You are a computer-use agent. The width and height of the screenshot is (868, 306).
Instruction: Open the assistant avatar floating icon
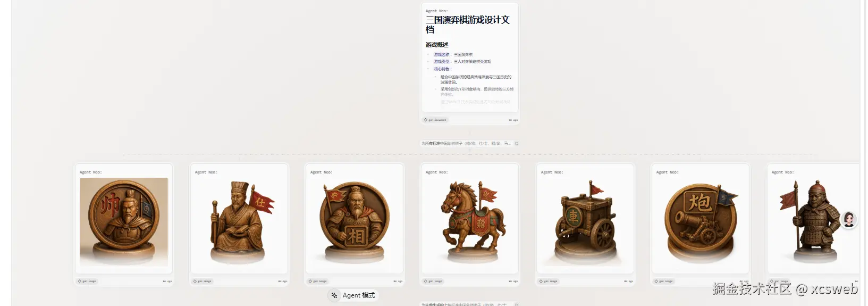(849, 219)
